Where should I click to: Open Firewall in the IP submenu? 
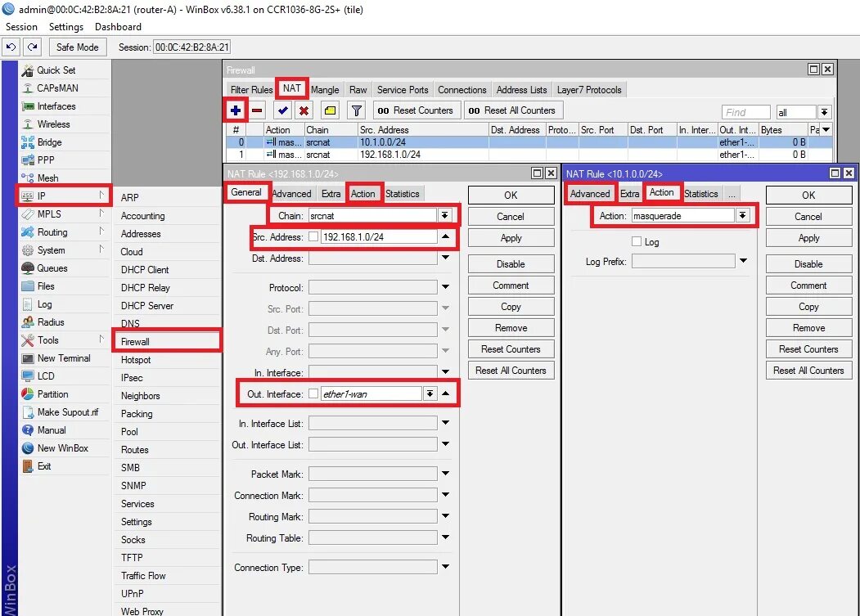point(167,342)
